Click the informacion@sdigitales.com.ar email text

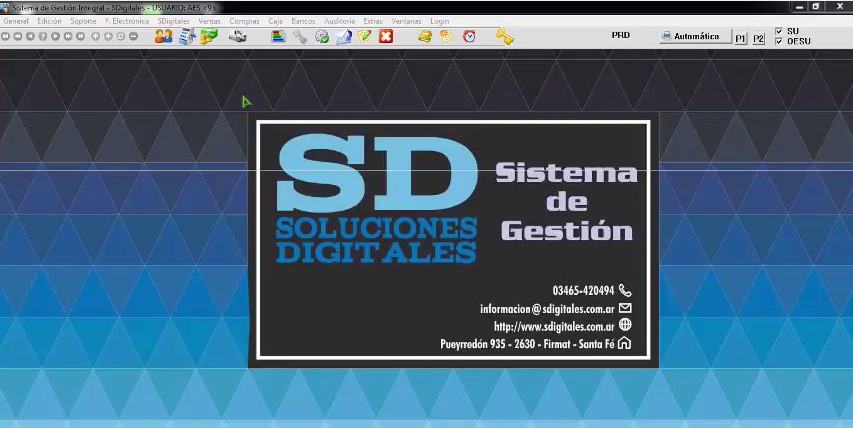[x=547, y=309]
